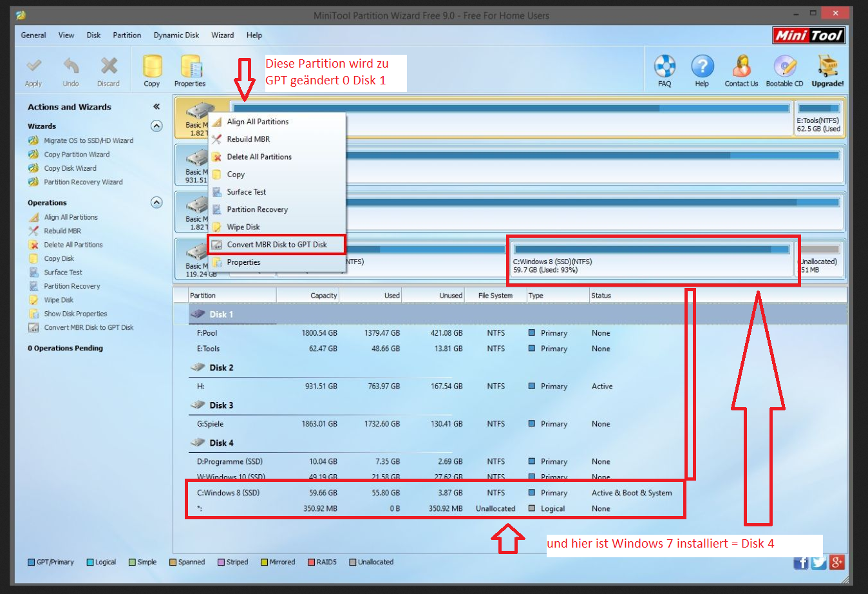Open the General menu
The width and height of the screenshot is (868, 594).
33,35
